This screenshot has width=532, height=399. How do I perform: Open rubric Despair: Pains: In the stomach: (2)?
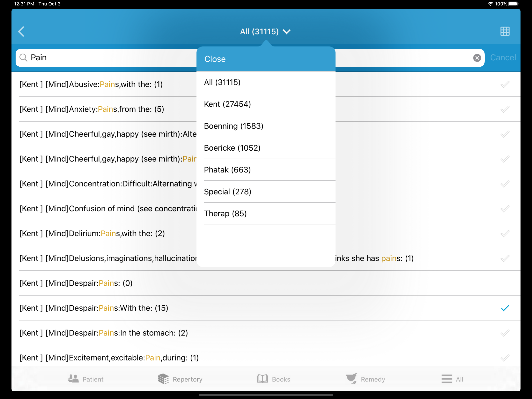click(104, 333)
